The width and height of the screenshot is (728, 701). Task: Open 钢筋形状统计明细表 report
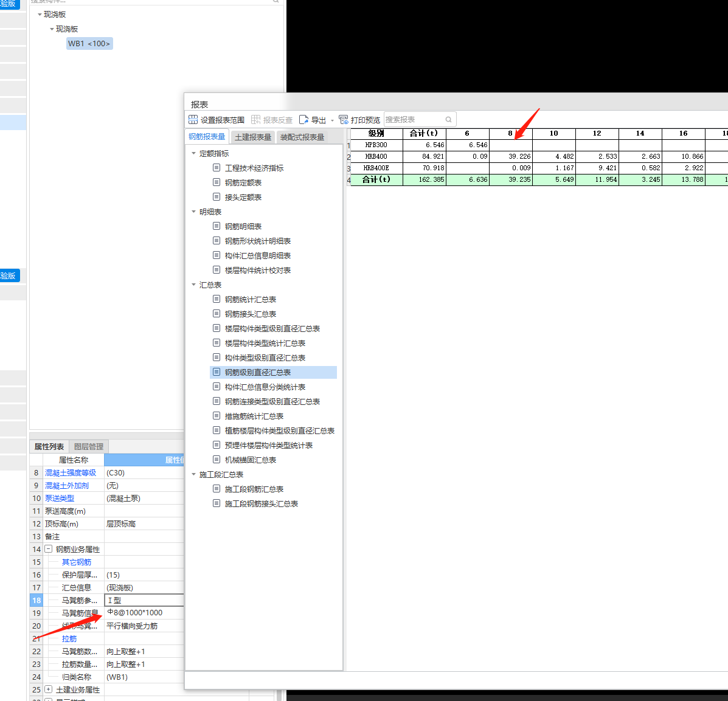(x=258, y=241)
